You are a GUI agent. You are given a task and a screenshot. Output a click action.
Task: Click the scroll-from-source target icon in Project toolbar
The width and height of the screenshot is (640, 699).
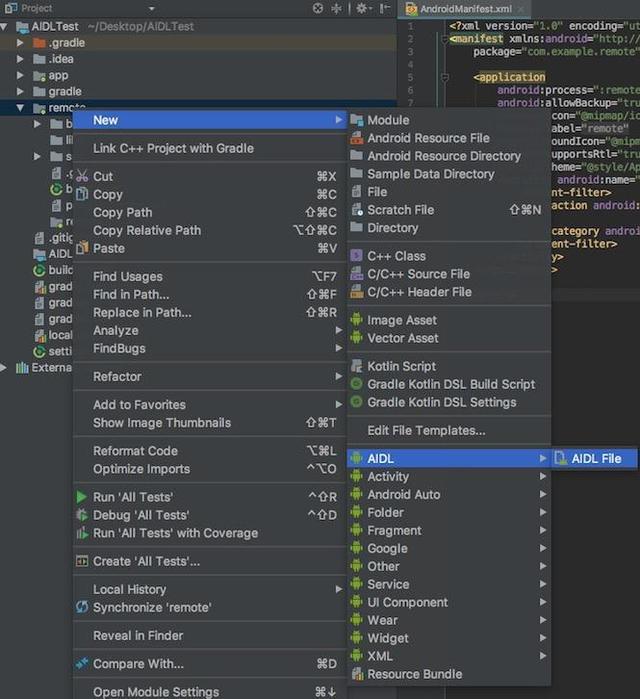pos(318,8)
